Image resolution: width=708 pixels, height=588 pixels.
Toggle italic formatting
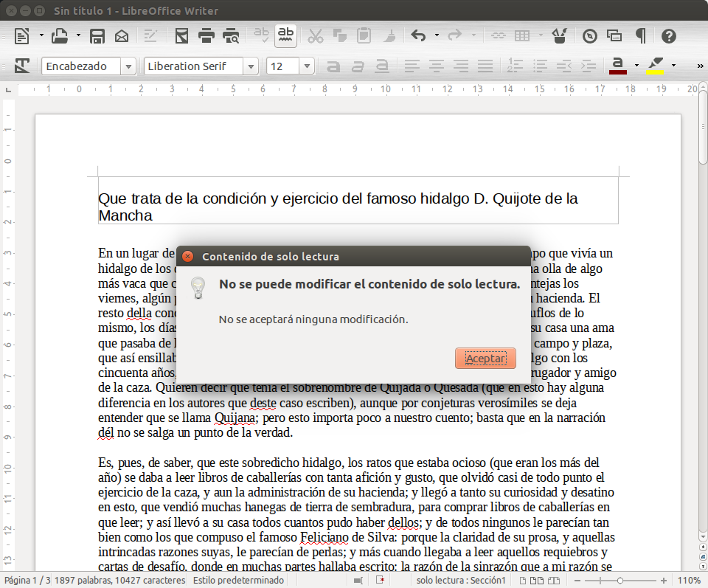pos(358,66)
